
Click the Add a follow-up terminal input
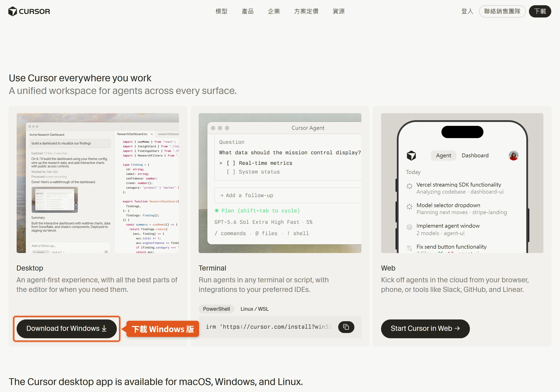pos(288,195)
